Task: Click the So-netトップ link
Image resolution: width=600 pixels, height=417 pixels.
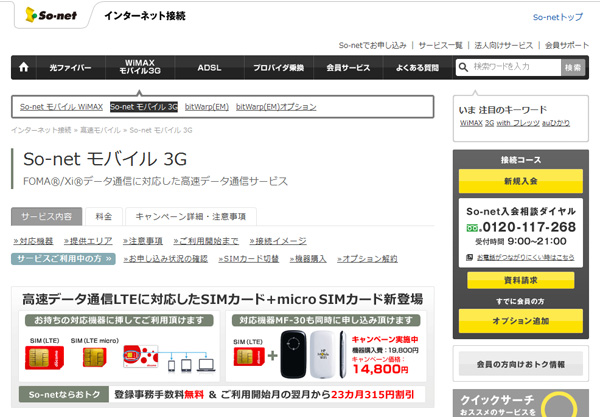Action: [x=558, y=18]
